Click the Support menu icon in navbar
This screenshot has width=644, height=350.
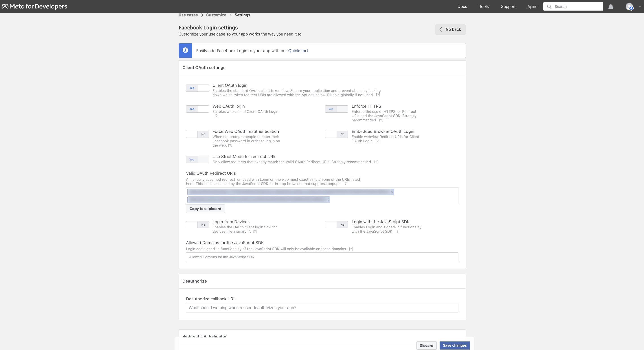click(508, 6)
